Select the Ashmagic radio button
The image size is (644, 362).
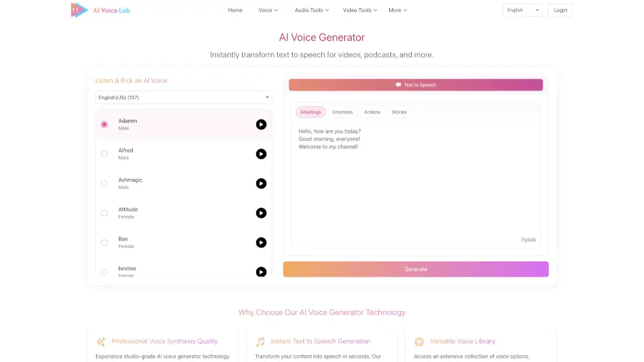coord(105,184)
